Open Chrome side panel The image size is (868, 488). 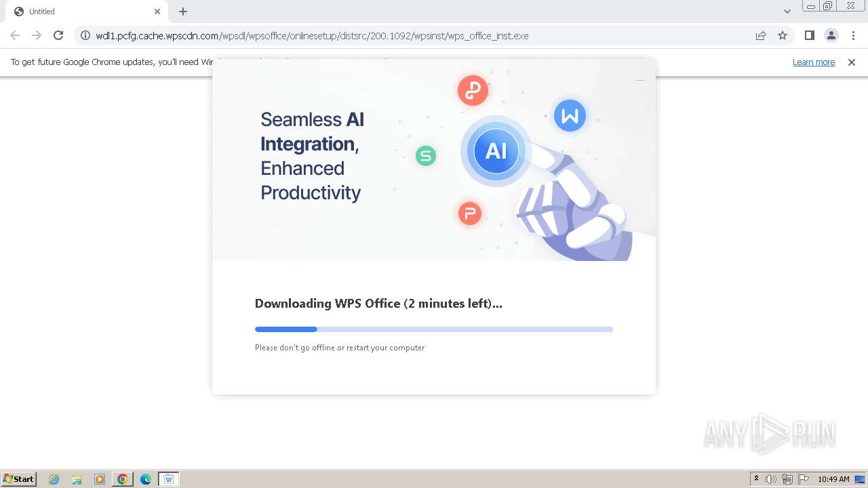click(809, 35)
